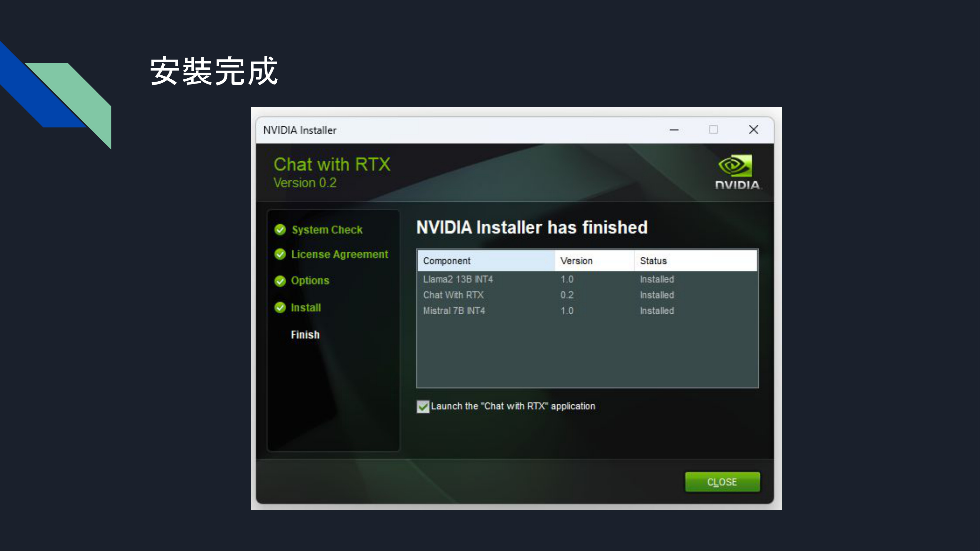Select the Finish step
This screenshot has width=980, height=551.
[305, 335]
